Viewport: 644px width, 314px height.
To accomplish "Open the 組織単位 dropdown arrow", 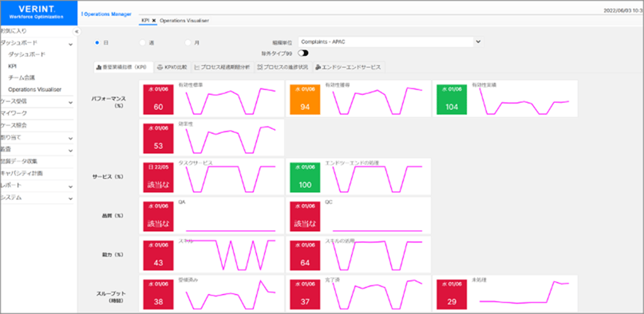I will pyautogui.click(x=478, y=41).
